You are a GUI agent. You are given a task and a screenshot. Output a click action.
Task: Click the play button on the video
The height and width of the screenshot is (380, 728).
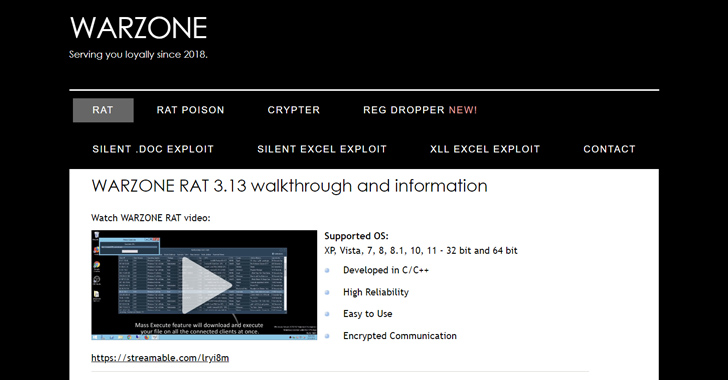tap(207, 285)
